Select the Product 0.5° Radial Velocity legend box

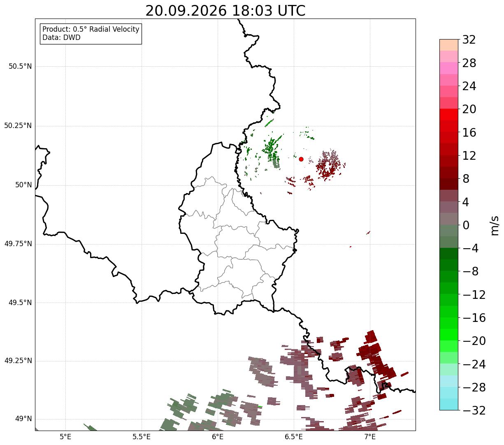91,34
